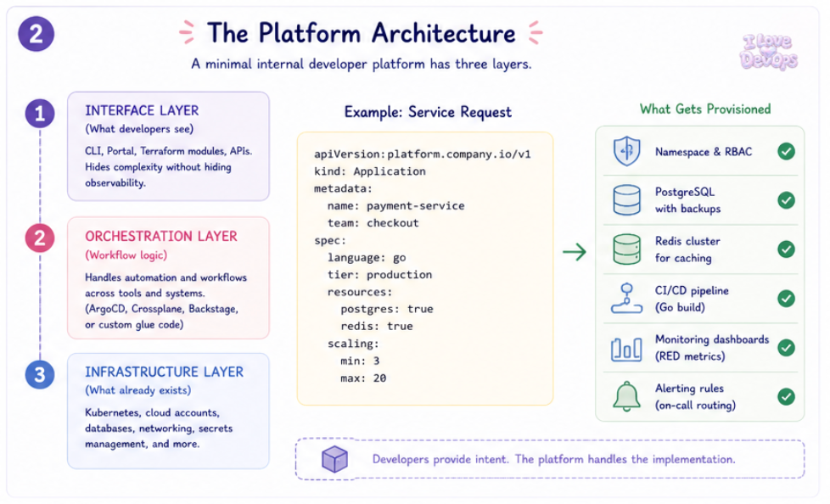Click the green checkmark beside Monitoring dashboards

(786, 347)
